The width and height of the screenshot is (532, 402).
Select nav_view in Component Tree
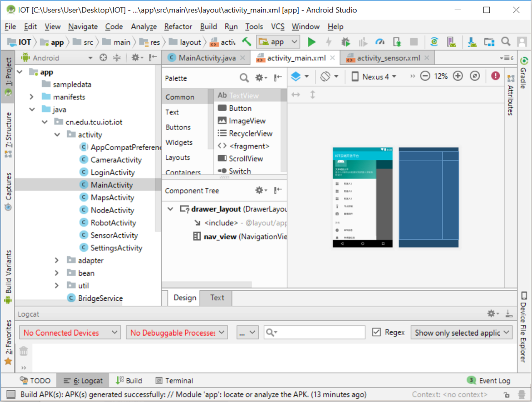click(240, 237)
